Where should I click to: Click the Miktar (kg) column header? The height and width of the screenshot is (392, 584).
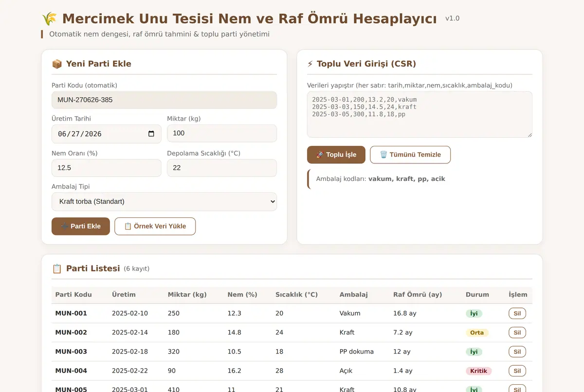coord(187,295)
